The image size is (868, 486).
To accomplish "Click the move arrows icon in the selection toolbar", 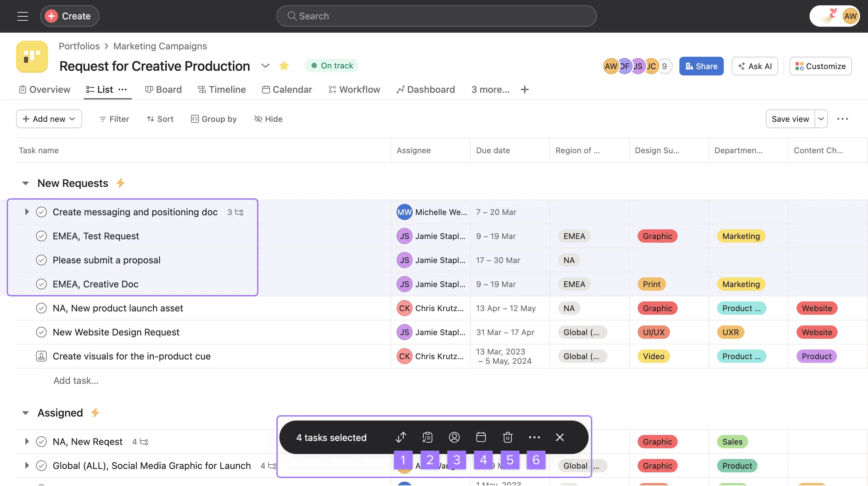I will click(x=401, y=437).
